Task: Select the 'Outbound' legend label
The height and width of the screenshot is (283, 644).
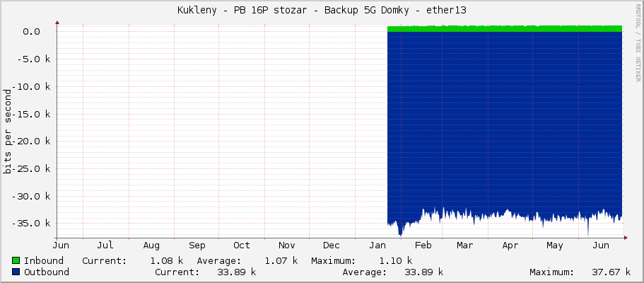Action: click(x=47, y=272)
